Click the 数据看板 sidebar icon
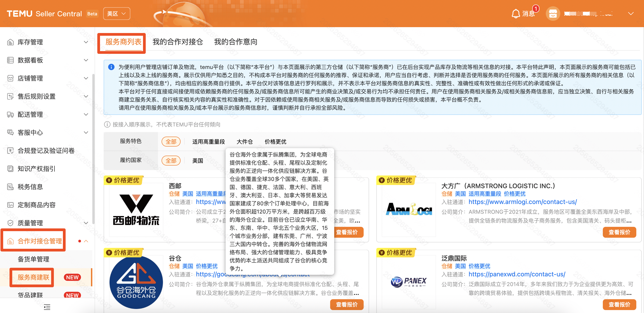The width and height of the screenshot is (644, 313). [x=10, y=60]
